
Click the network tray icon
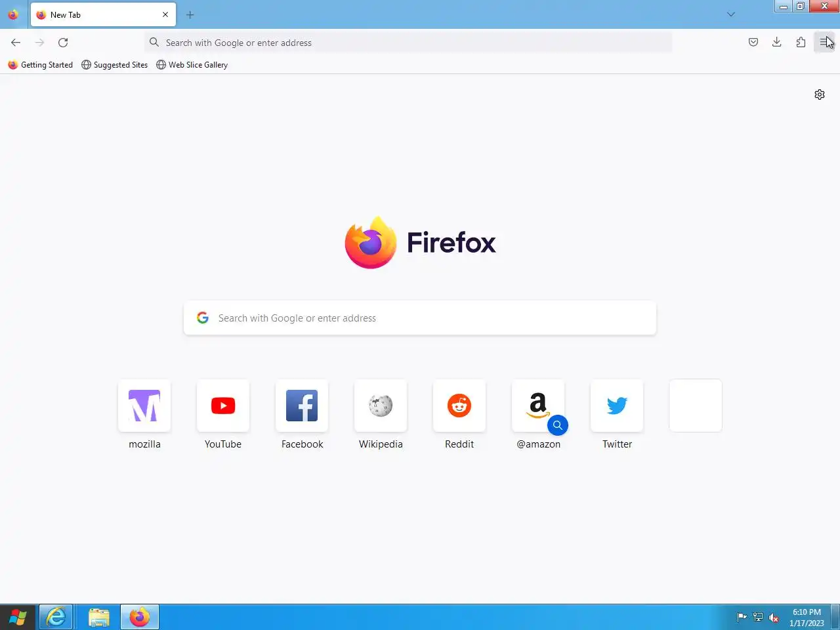point(758,618)
